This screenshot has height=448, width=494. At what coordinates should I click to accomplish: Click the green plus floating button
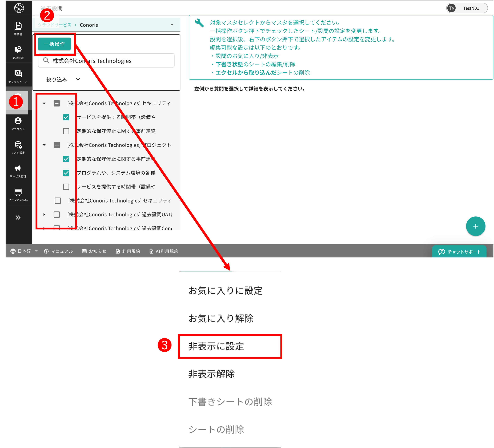point(475,226)
